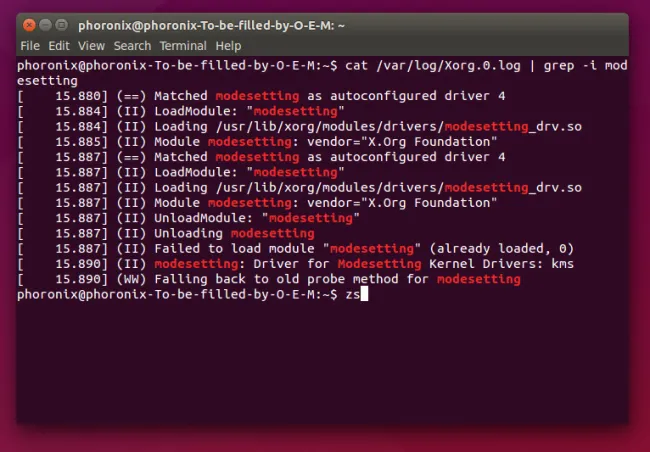Click the 'UnloadModule' log line
The image size is (650, 452).
pos(189,218)
